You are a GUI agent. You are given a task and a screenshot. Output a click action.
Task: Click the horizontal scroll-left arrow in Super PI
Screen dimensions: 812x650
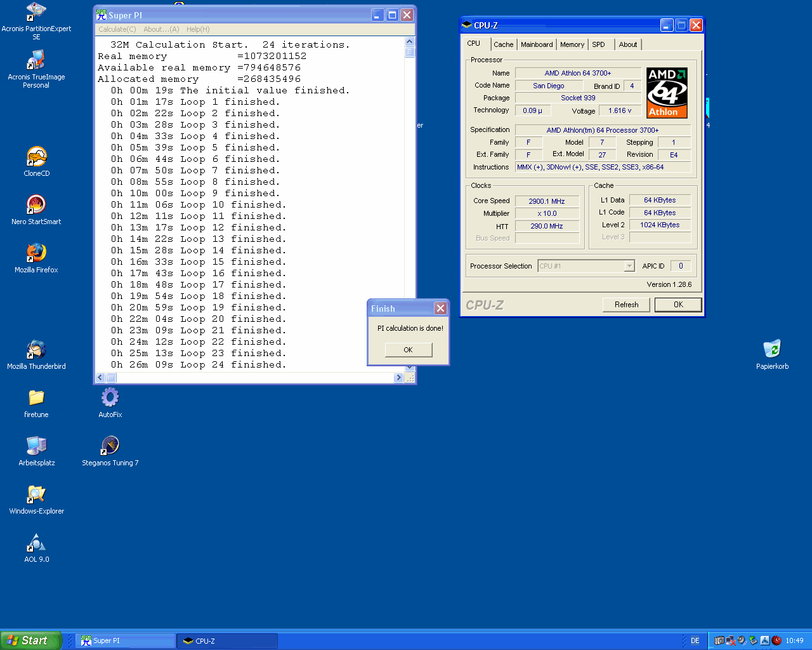point(100,378)
